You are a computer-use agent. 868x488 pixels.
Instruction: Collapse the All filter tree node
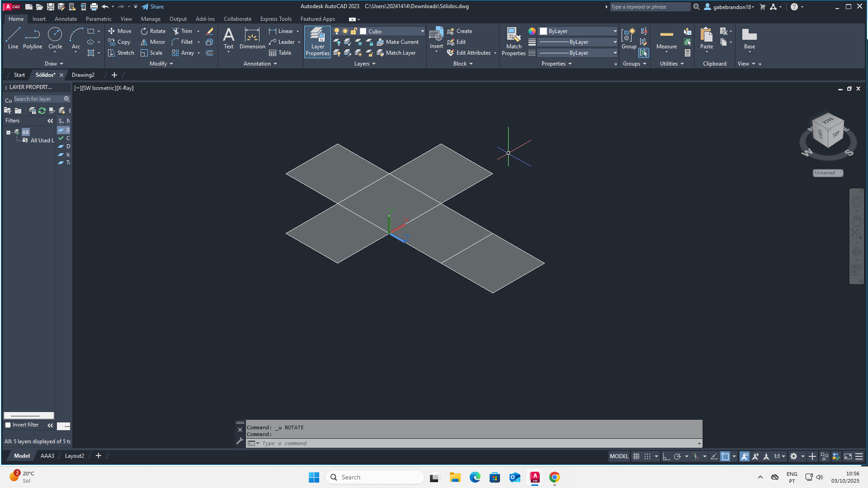(9, 132)
